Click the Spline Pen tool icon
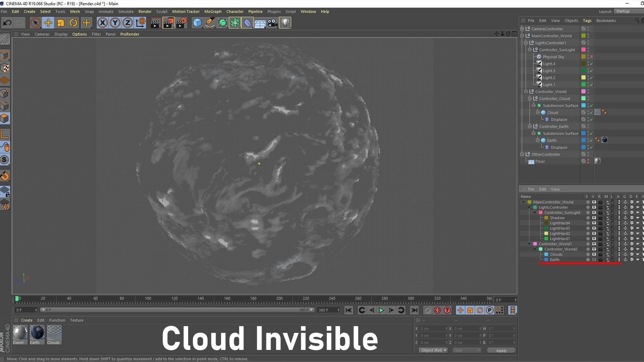Viewport: 644px width, 362px height. [210, 23]
